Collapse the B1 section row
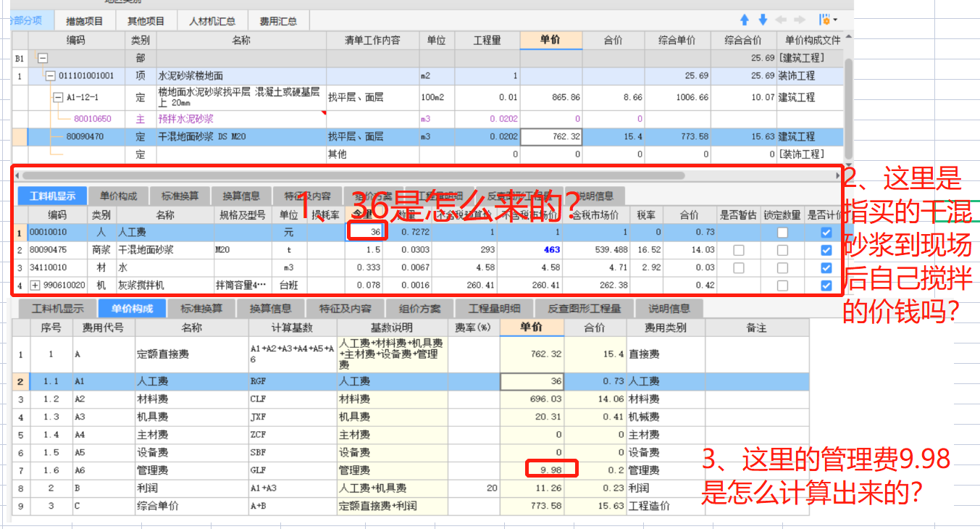The image size is (980, 529). tap(43, 58)
